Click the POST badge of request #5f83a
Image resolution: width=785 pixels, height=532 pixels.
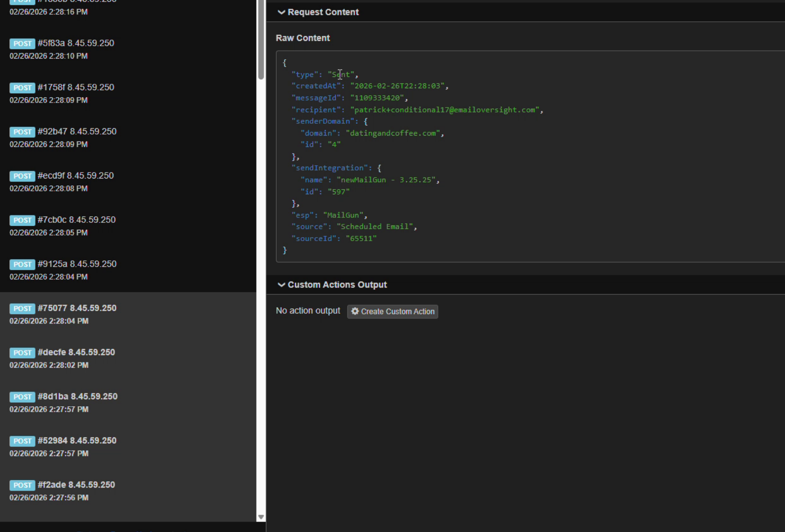coord(22,43)
